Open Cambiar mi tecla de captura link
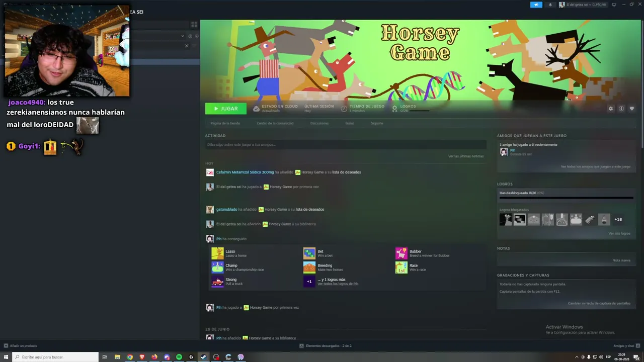Viewport: 644px width, 362px height. 599,303
